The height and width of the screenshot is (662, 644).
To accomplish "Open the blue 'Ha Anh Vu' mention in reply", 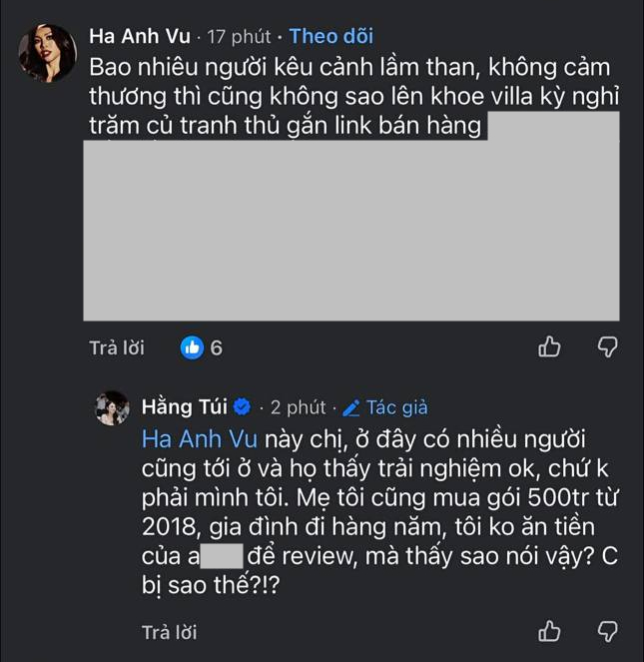I will [200, 439].
